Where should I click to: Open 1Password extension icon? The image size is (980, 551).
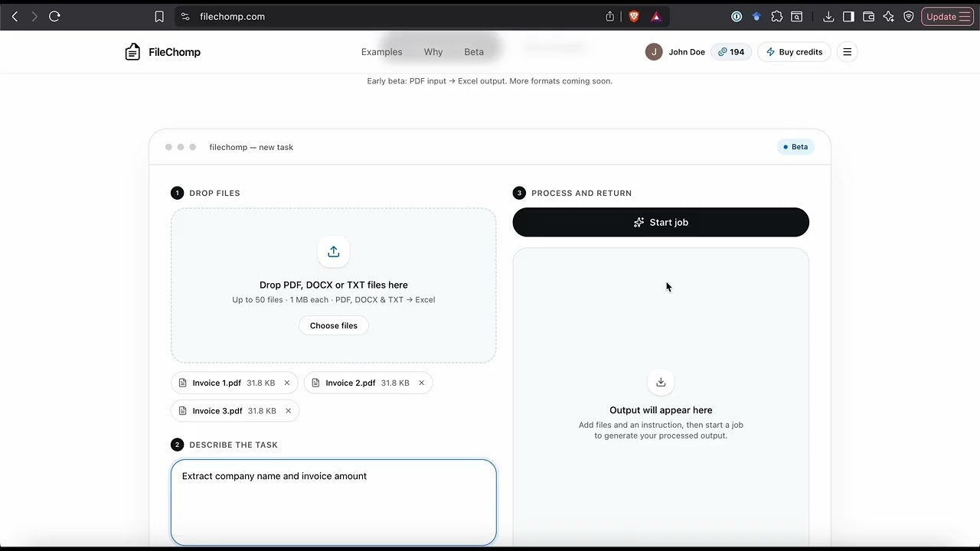737,16
